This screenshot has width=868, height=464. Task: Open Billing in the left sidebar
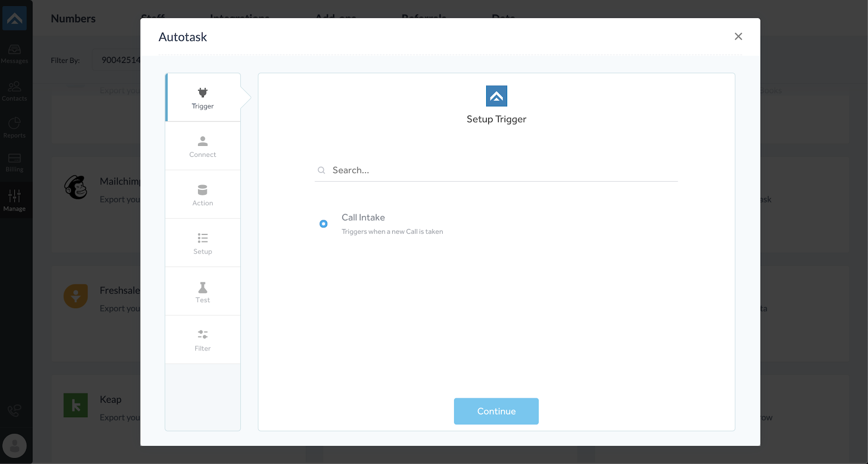click(x=15, y=162)
